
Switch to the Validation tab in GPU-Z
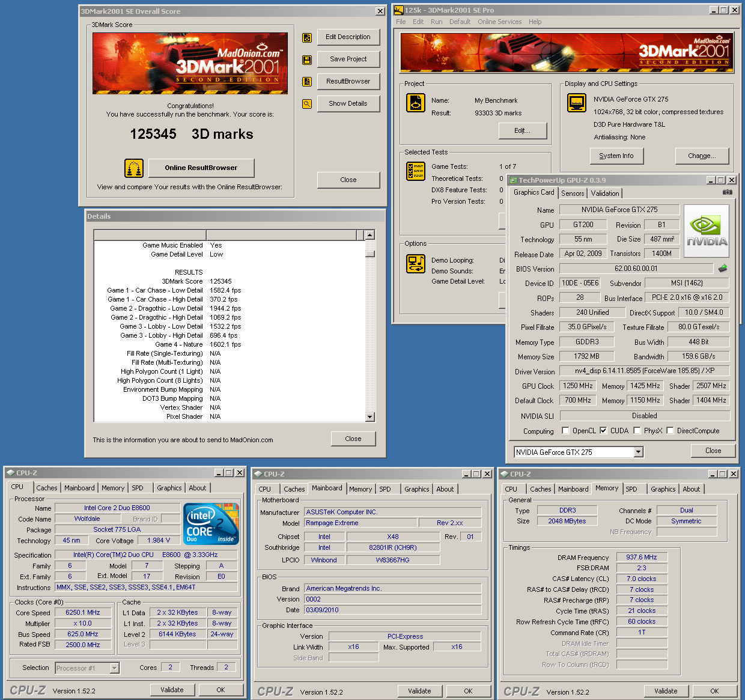click(x=605, y=193)
